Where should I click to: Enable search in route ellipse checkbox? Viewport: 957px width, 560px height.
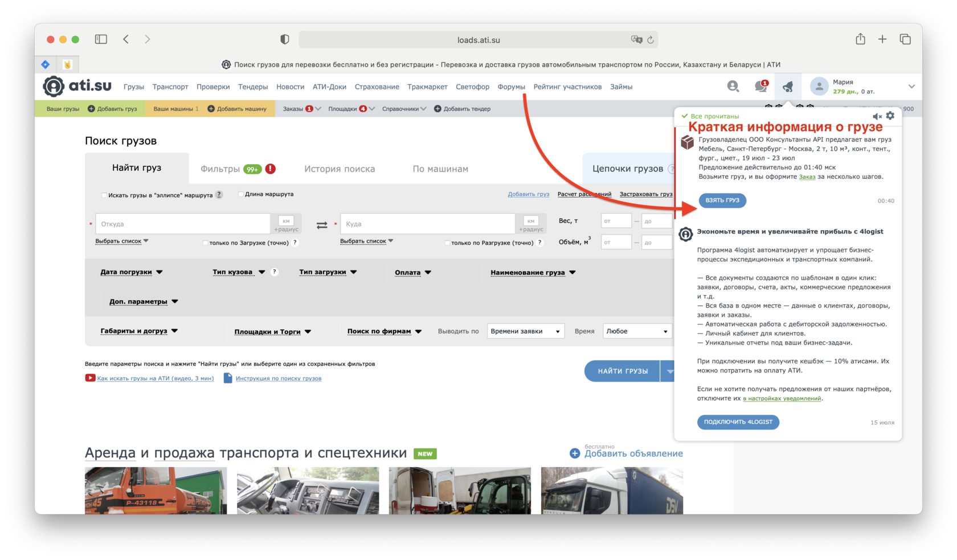(104, 195)
